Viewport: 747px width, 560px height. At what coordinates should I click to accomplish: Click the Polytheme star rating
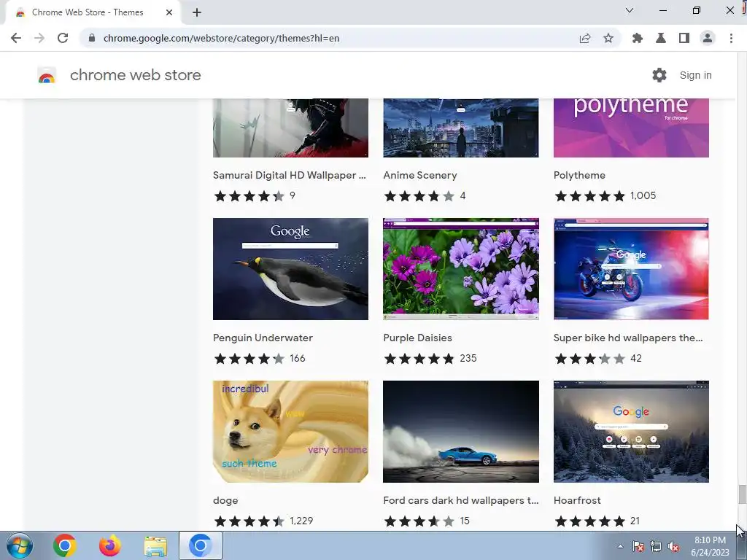(x=589, y=195)
